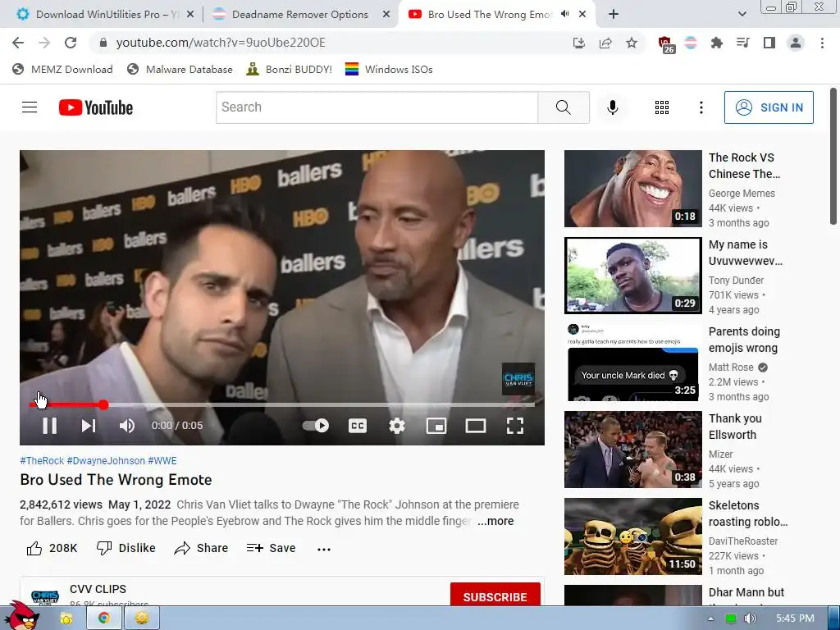Expand description with ...more
The width and height of the screenshot is (840, 630).
[x=495, y=521]
